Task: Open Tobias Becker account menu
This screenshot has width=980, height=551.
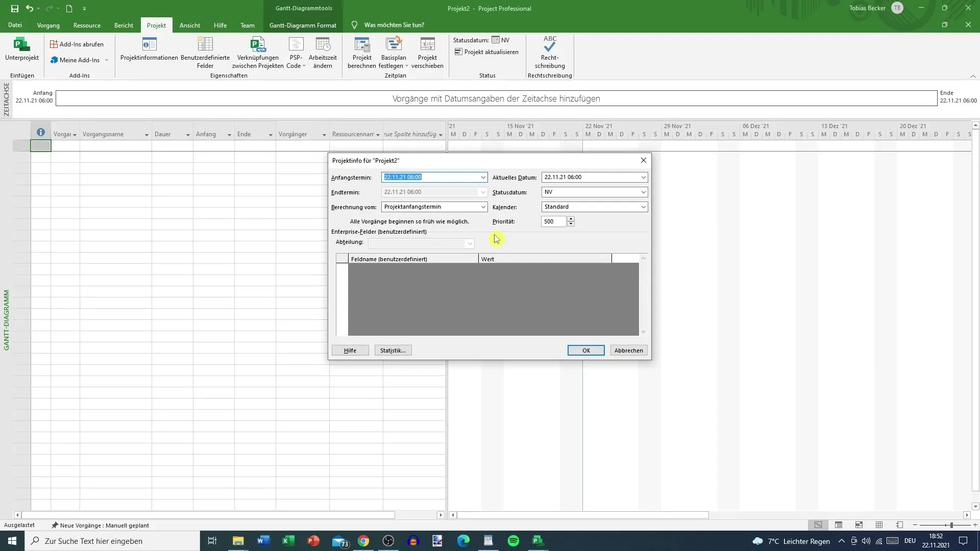Action: tap(876, 8)
